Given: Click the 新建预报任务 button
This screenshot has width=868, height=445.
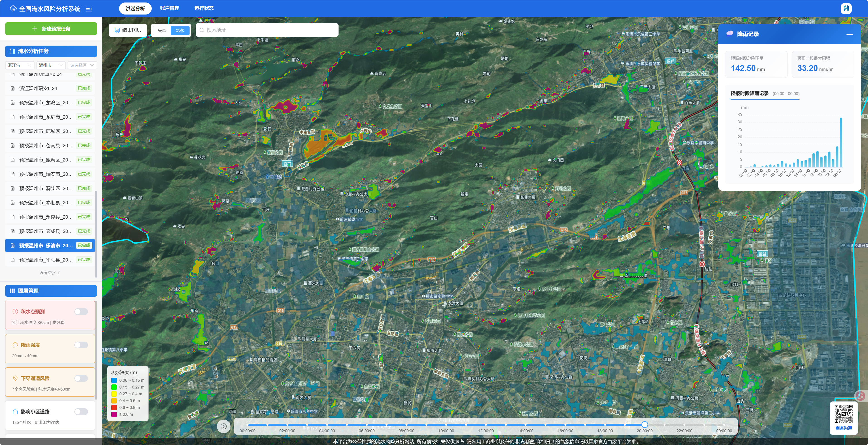Looking at the screenshot, I should coord(51,29).
